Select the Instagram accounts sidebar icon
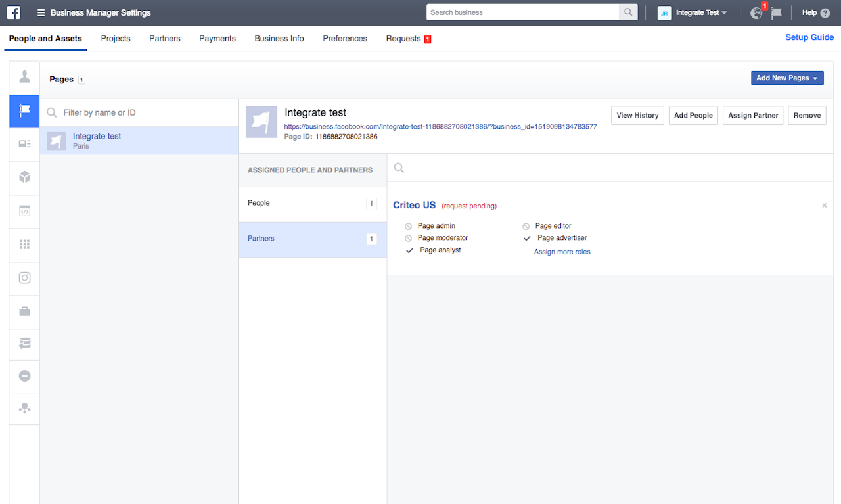 [24, 277]
